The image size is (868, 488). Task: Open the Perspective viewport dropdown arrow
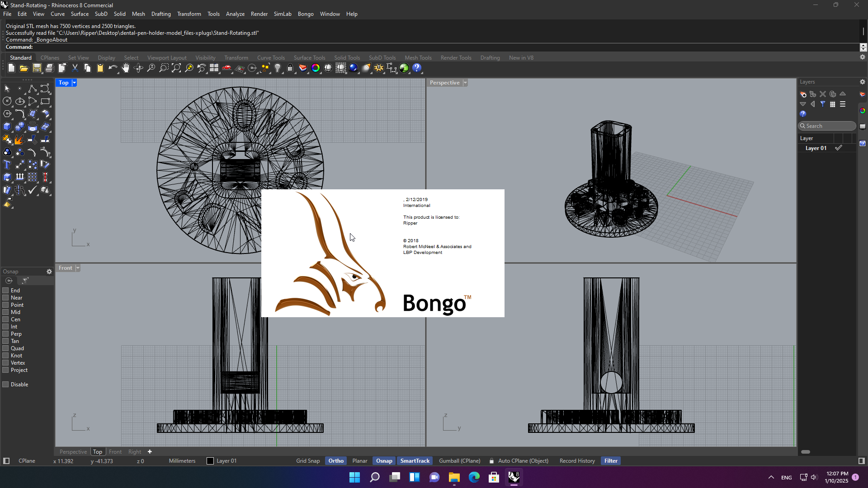tap(465, 83)
